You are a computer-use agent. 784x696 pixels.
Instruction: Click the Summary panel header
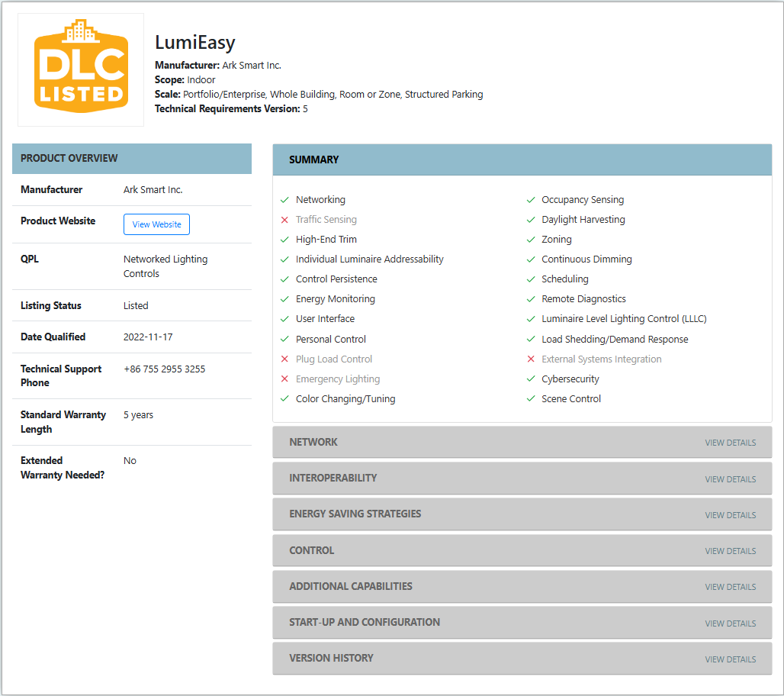[522, 160]
